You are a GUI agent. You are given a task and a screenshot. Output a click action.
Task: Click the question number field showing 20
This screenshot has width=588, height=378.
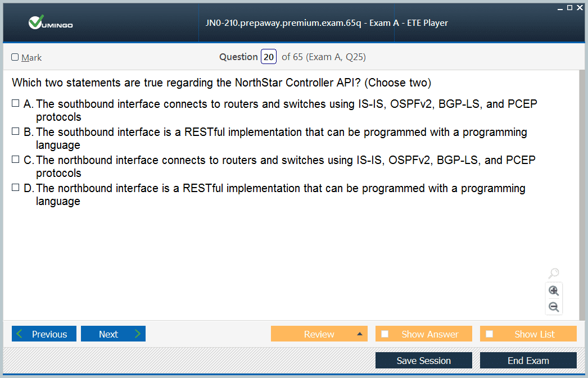[269, 57]
